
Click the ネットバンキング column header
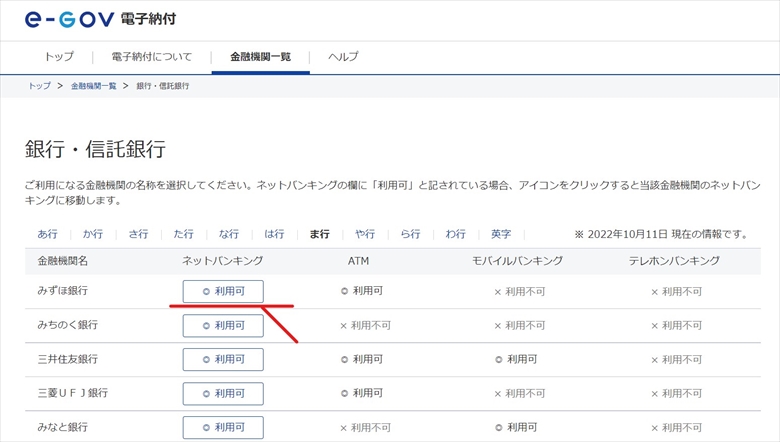pyautogui.click(x=222, y=261)
